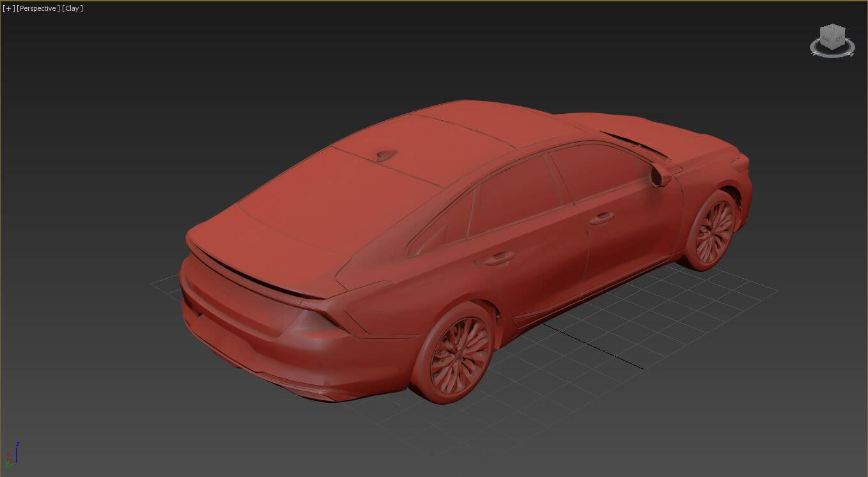The image size is (868, 477).
Task: Click the ViewCube navigation cube
Action: pyautogui.click(x=832, y=37)
